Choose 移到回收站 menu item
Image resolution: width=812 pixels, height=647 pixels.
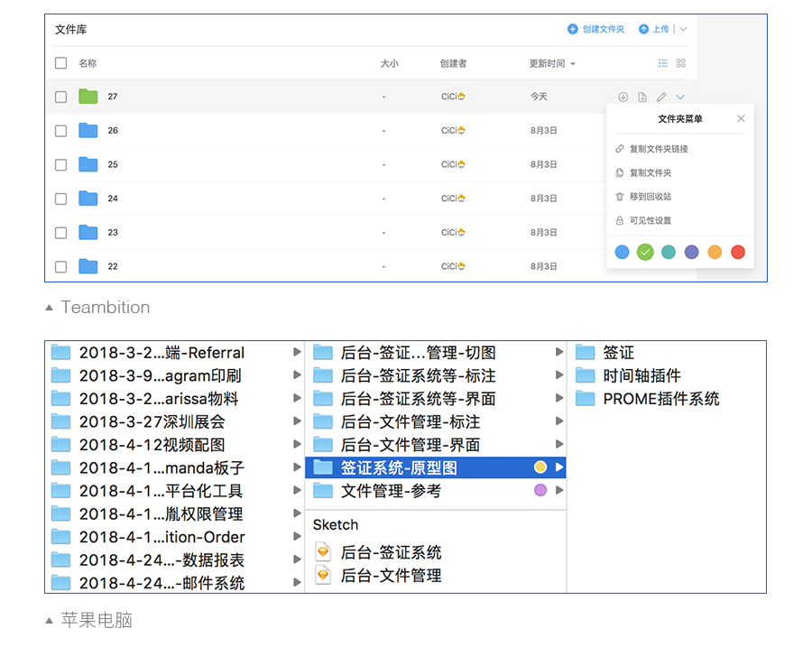pyautogui.click(x=643, y=197)
